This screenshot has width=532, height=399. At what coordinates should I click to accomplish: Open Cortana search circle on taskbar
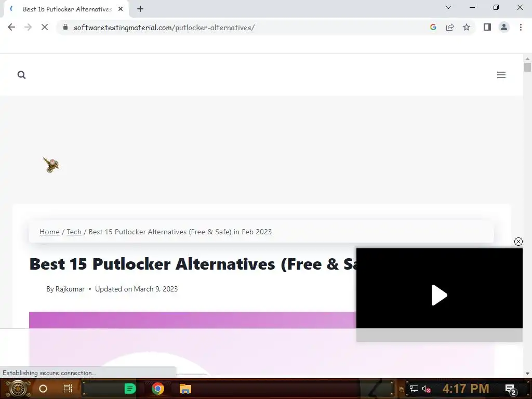pyautogui.click(x=43, y=389)
